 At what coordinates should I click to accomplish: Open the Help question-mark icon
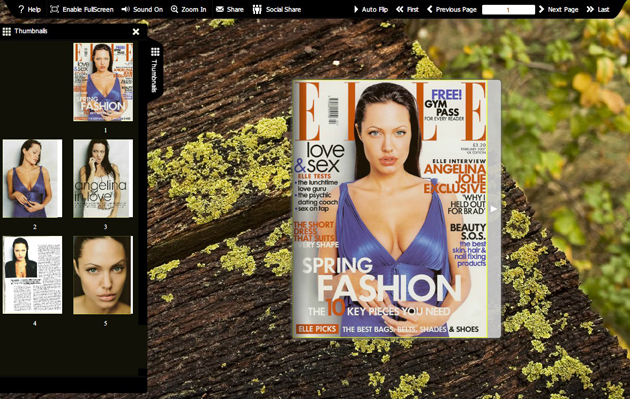pyautogui.click(x=21, y=9)
